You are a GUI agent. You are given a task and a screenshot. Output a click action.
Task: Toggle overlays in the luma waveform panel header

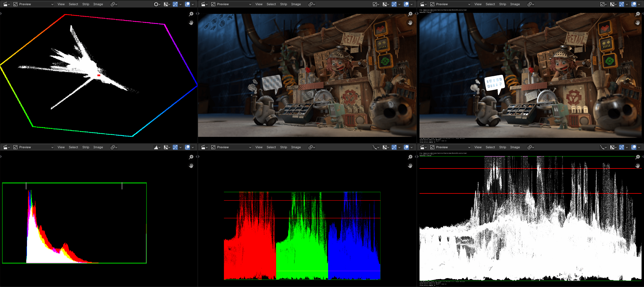pyautogui.click(x=634, y=147)
